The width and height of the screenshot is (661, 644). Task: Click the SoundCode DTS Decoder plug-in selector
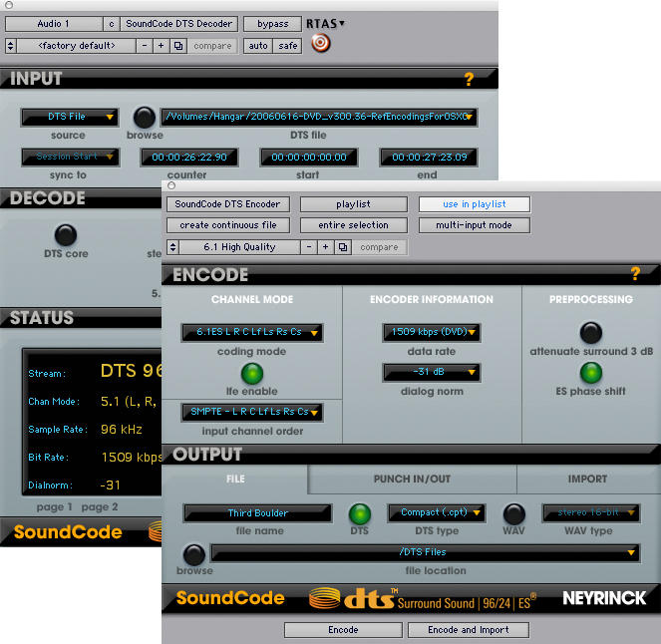179,24
